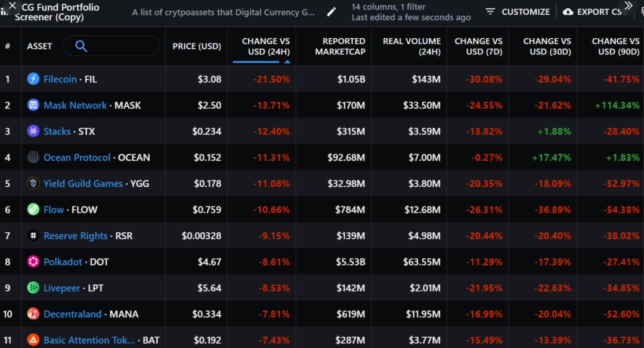Sort by Change vs USD (90D) header
The height and width of the screenshot is (348, 644).
coord(615,46)
